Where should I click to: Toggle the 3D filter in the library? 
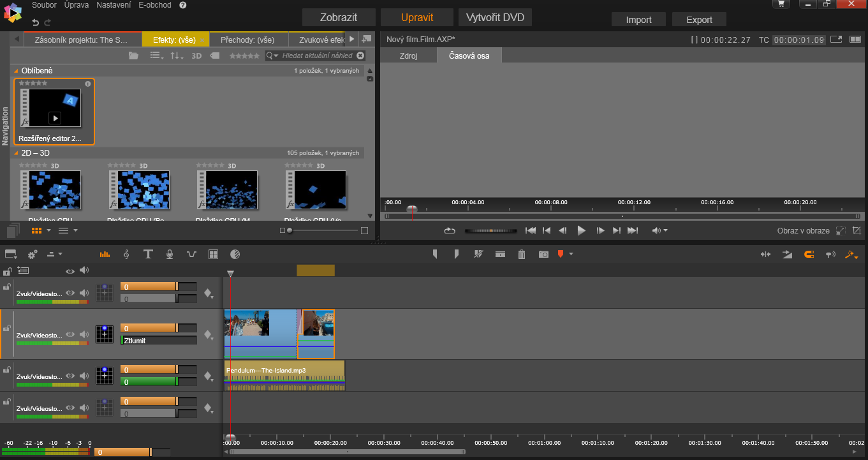point(196,56)
